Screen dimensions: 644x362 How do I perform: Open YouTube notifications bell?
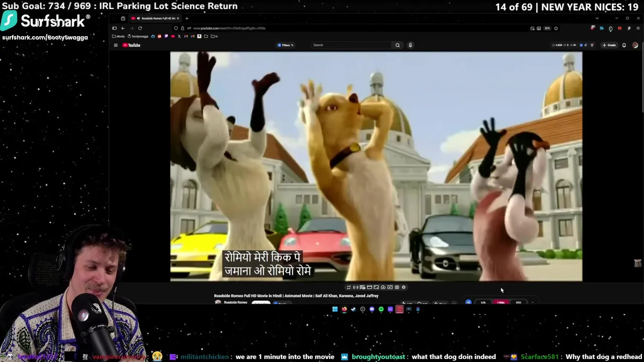click(624, 45)
